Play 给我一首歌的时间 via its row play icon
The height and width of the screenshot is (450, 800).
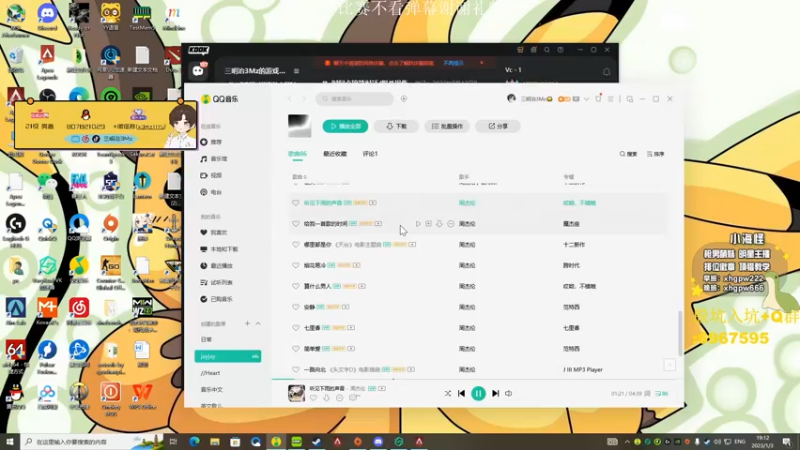[x=418, y=223]
